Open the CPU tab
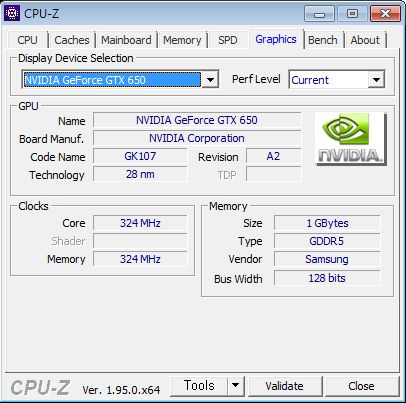This screenshot has height=403, width=406. tap(27, 40)
